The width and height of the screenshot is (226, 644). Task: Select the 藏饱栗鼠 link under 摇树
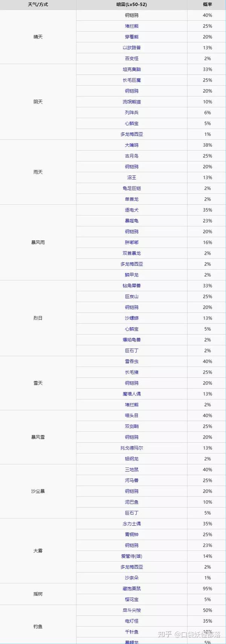[x=132, y=588]
